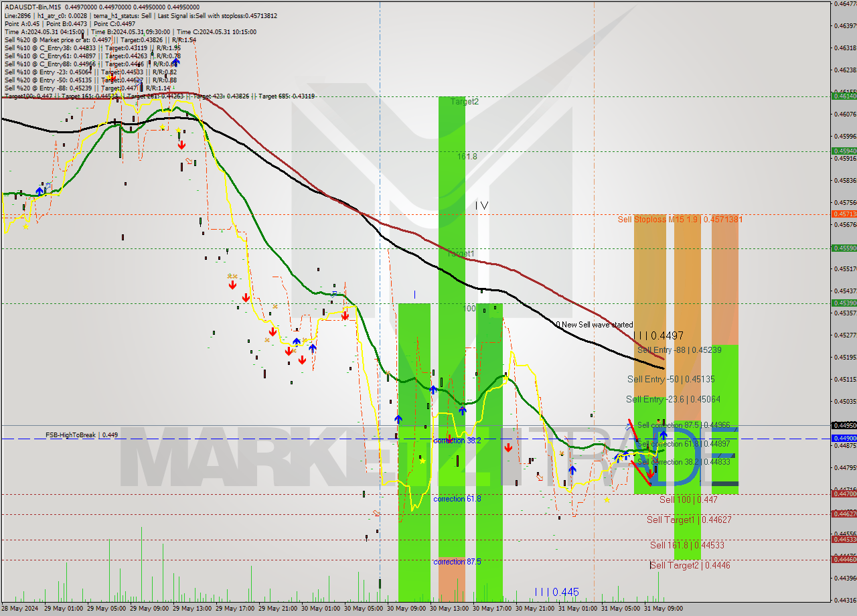Select the yellow star near 30 May 21:00
Image resolution: width=857 pixels, height=616 pixels.
[x=607, y=499]
